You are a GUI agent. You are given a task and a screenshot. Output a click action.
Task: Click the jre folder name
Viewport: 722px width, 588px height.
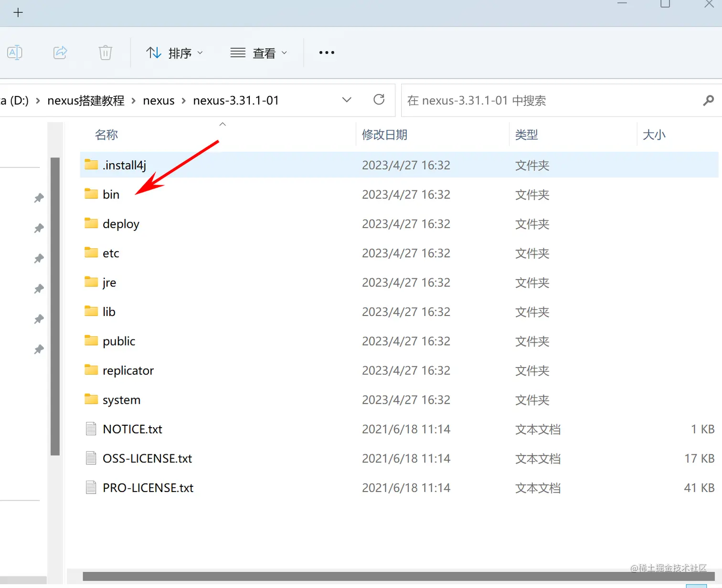click(x=109, y=283)
